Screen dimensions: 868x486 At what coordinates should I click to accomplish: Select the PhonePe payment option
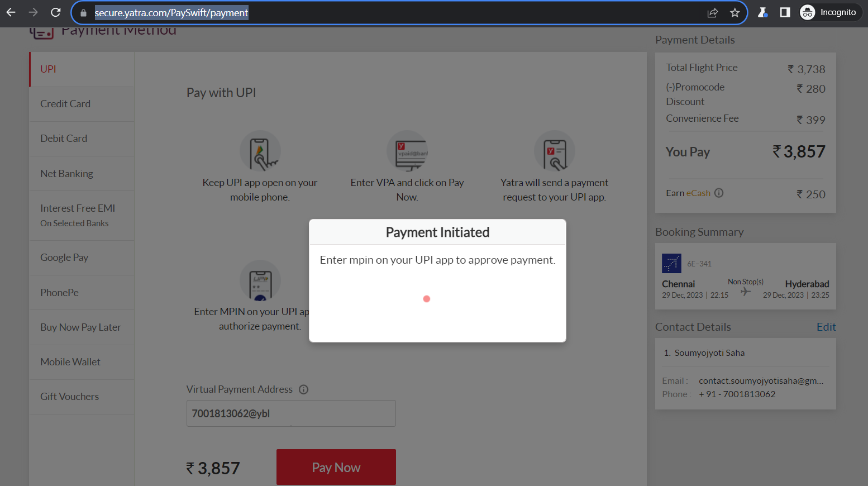82,293
